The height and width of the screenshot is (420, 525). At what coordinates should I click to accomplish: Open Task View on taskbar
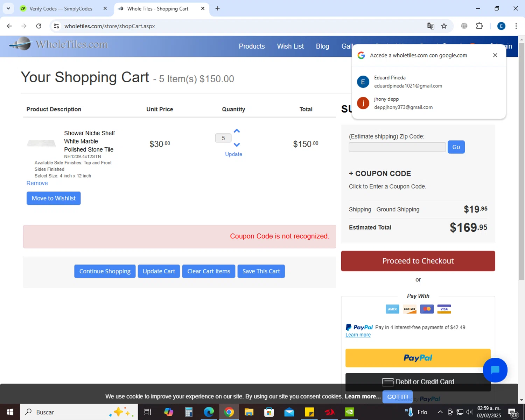coord(148,412)
